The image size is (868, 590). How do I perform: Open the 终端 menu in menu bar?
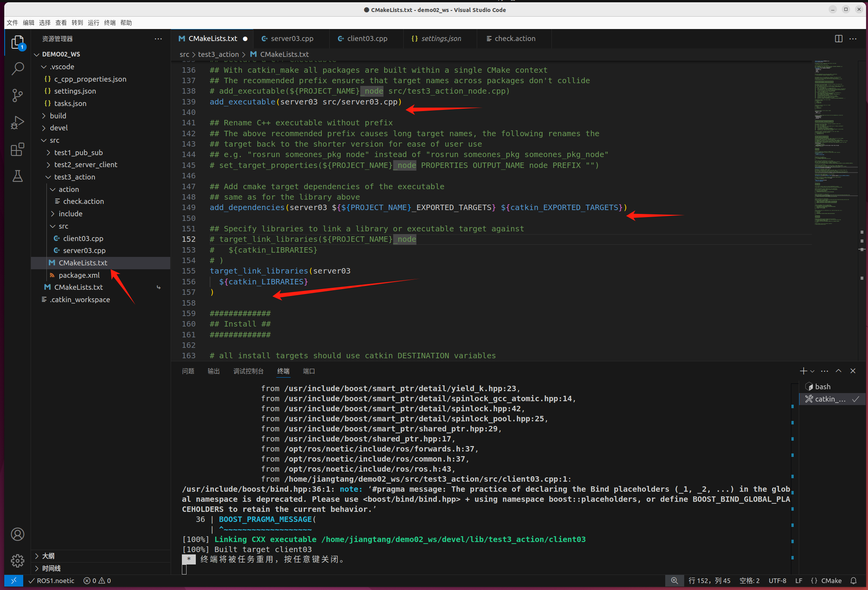(110, 22)
